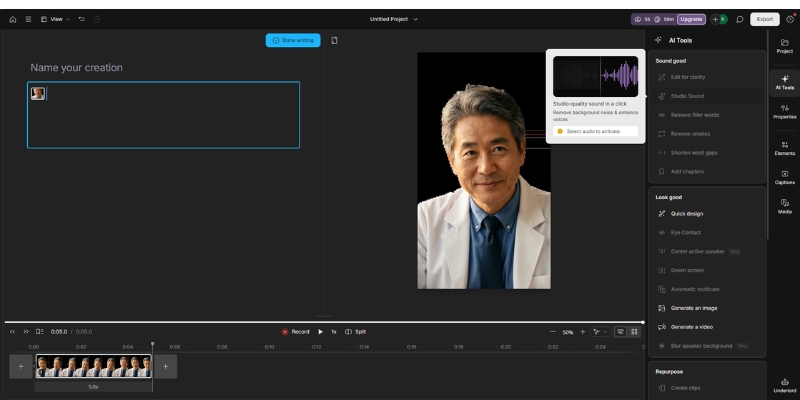Open the Project panel in sidebar
The image size is (800, 400).
785,45
